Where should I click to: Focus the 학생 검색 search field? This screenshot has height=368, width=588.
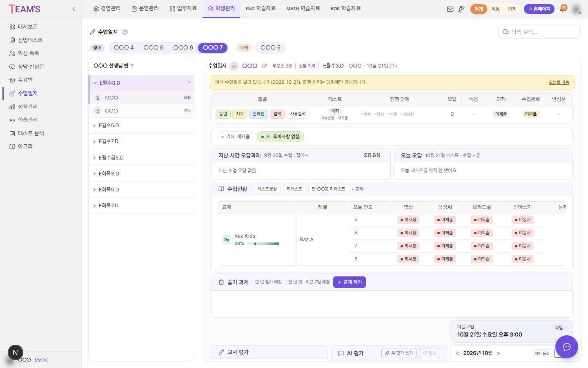point(539,32)
